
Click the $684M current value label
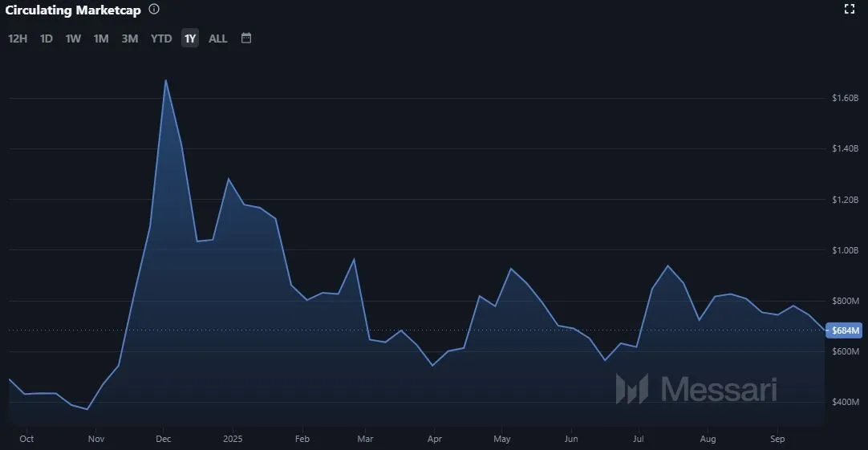tap(846, 330)
